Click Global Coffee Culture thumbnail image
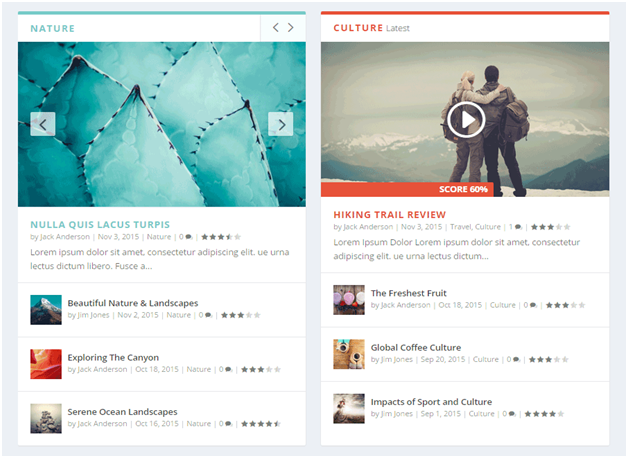Viewport: 628px width, 458px height. point(349,353)
